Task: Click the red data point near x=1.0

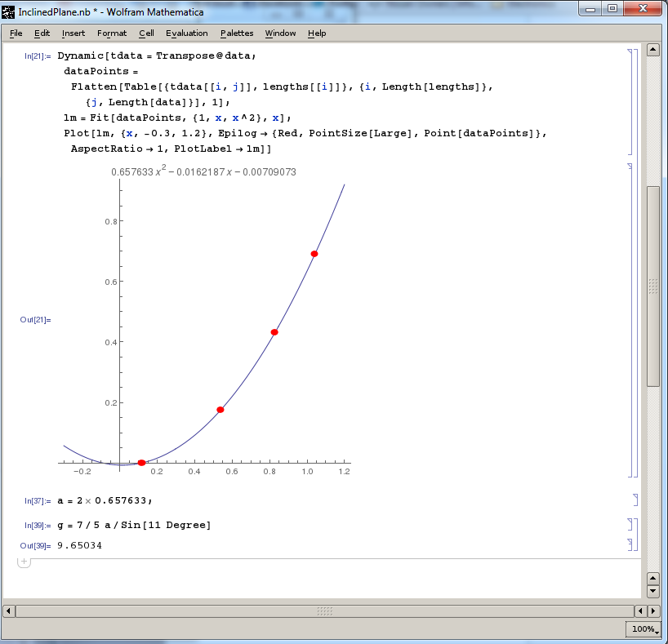Action: coord(314,254)
